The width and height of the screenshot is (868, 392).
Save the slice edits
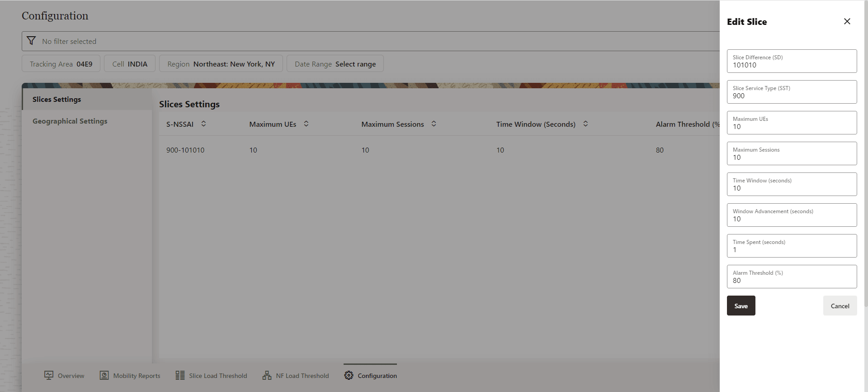click(x=741, y=306)
